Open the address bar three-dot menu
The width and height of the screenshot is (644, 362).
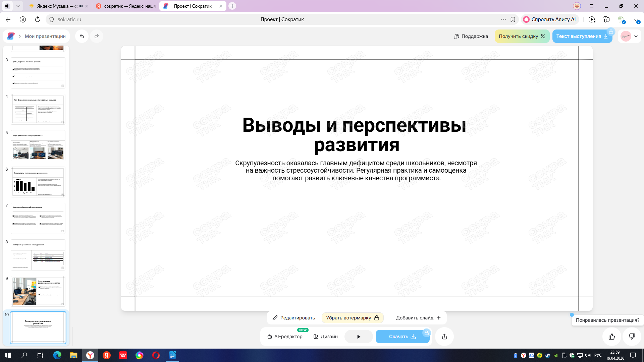point(503,19)
